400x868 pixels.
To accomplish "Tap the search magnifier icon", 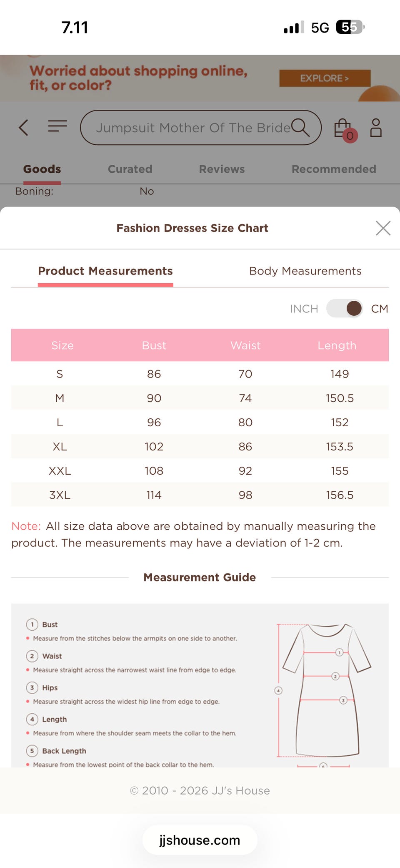I will point(300,127).
